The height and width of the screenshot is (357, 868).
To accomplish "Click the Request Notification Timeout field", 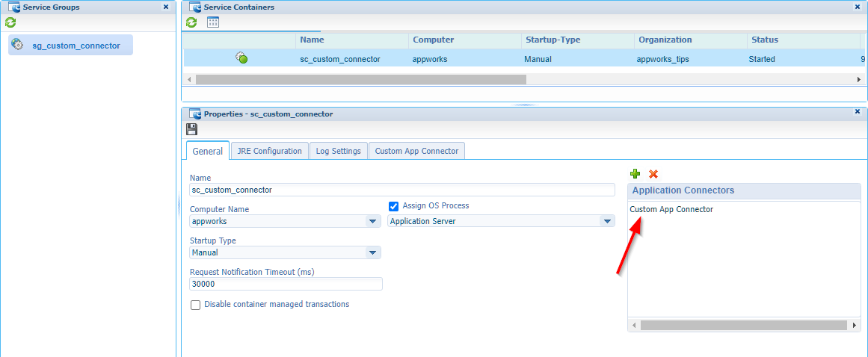I will tap(286, 284).
